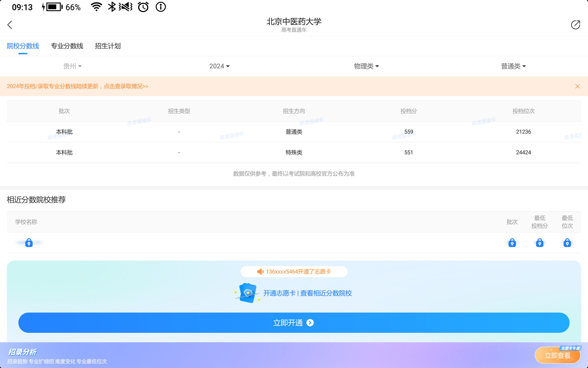The image size is (588, 368).
Task: Open the 物理类 subject dropdown
Action: click(366, 66)
